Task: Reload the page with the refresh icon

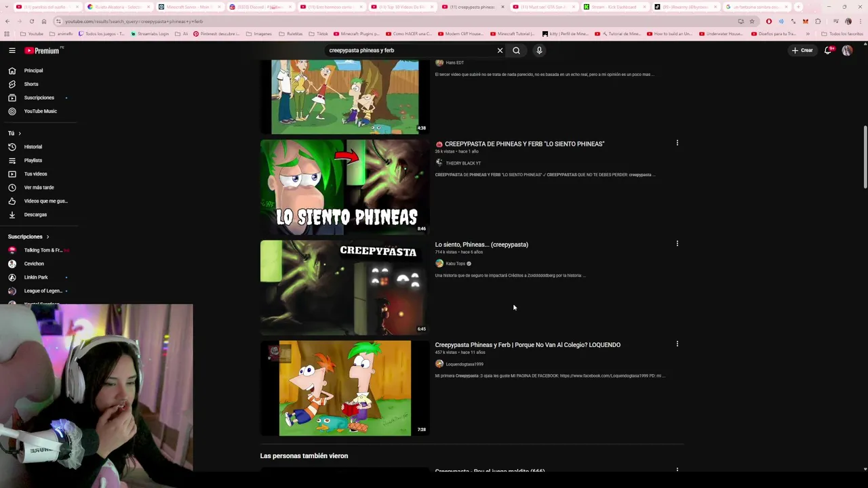Action: coord(31,21)
